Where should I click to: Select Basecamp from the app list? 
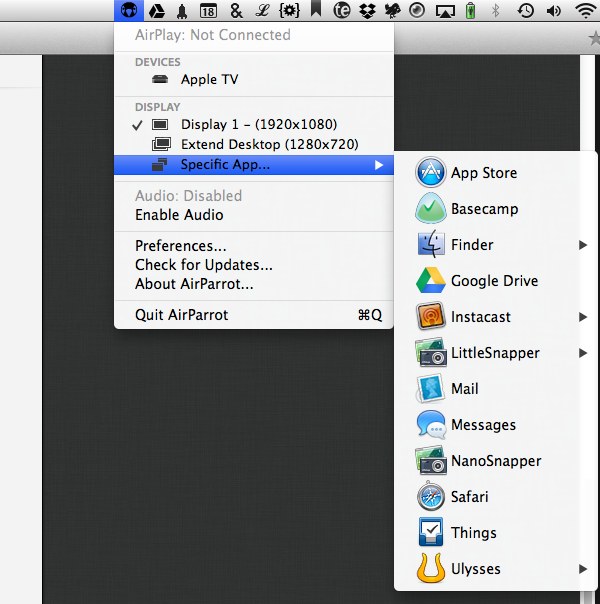point(484,209)
